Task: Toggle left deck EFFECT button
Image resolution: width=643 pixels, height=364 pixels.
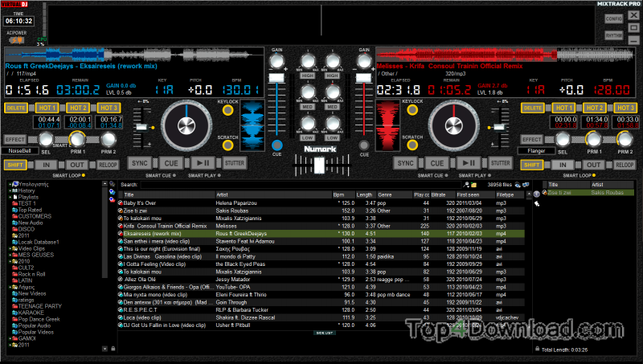Action: click(15, 139)
